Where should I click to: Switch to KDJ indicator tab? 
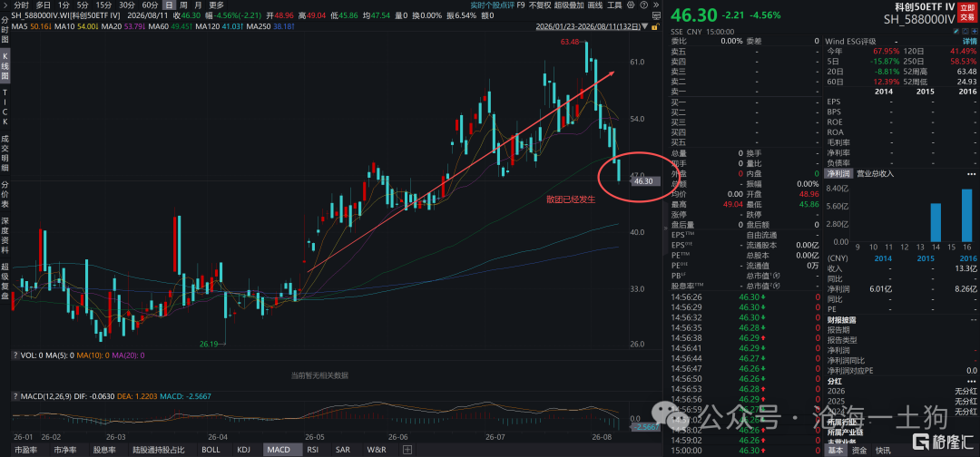click(x=244, y=449)
